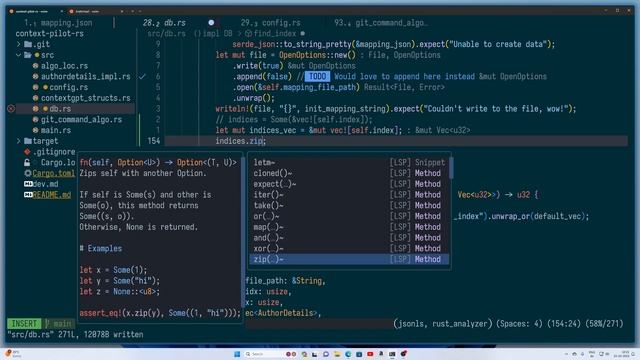640x360 pixels.
Task: Choose the letm~ snippet completion
Action: point(349,162)
